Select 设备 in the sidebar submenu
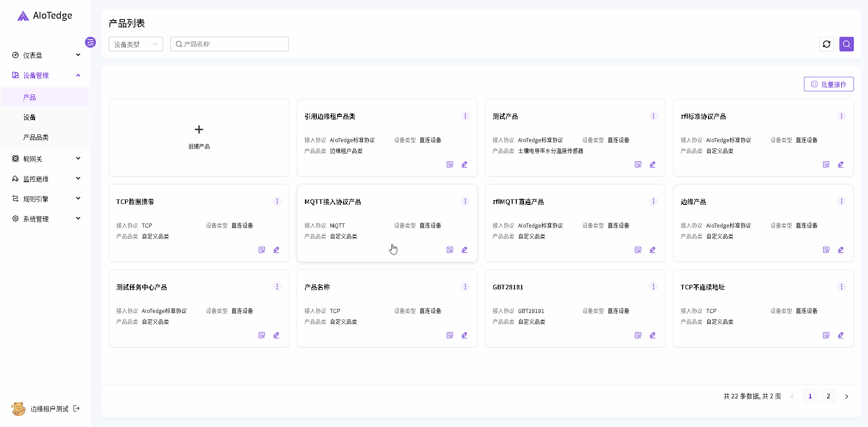The image size is (868, 427). 30,117
